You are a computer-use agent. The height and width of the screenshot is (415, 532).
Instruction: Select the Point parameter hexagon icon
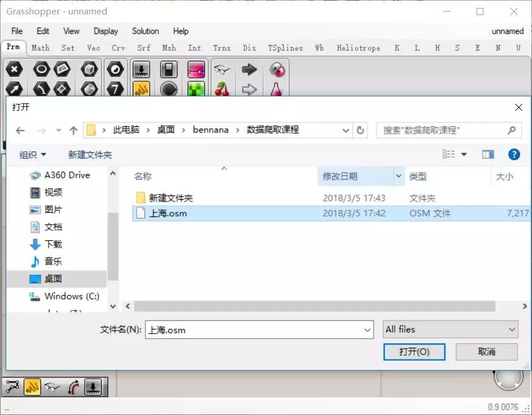[x=14, y=69]
